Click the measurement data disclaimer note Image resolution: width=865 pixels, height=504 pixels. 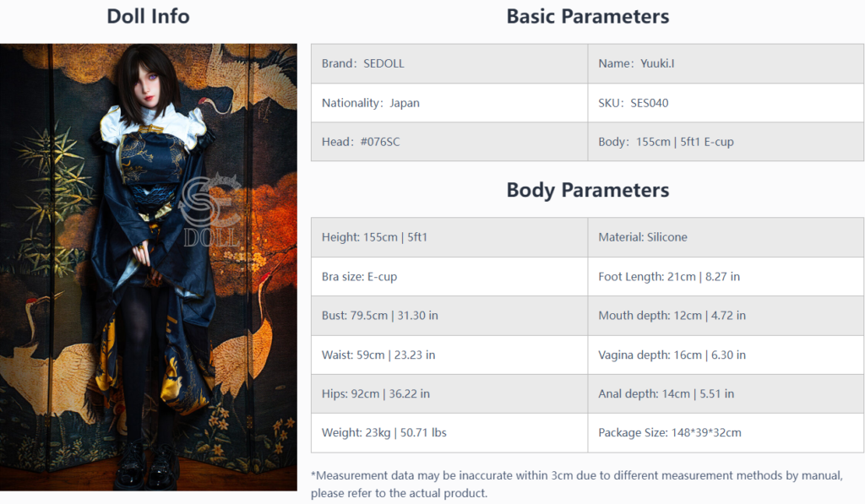pyautogui.click(x=576, y=484)
